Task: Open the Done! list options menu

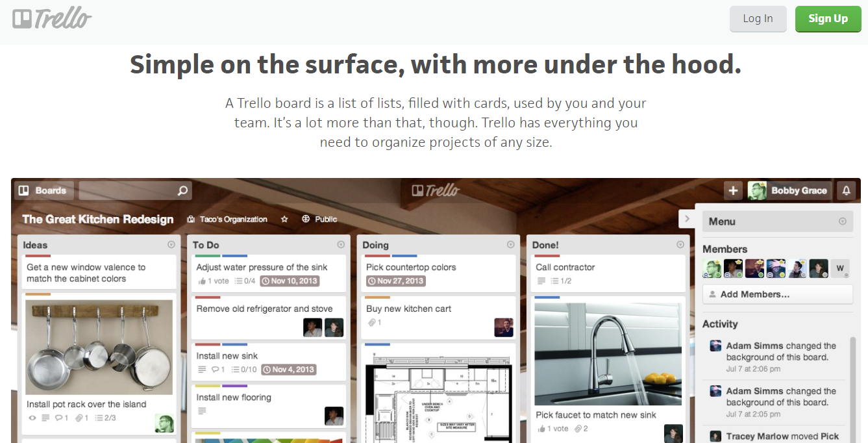Action: 680,245
